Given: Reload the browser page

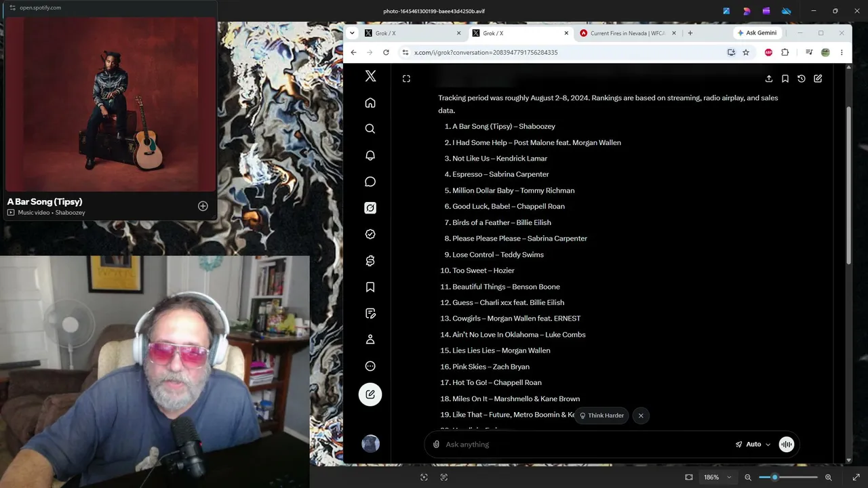Looking at the screenshot, I should click(386, 52).
